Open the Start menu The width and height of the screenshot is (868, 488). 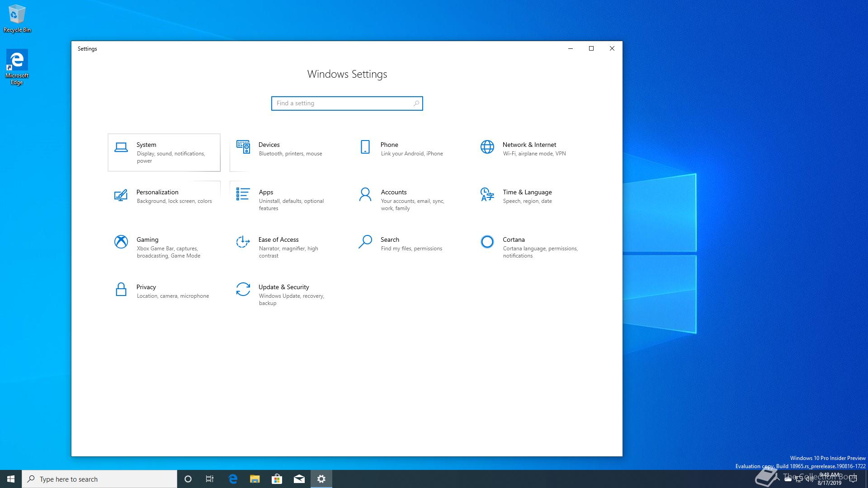(11, 479)
